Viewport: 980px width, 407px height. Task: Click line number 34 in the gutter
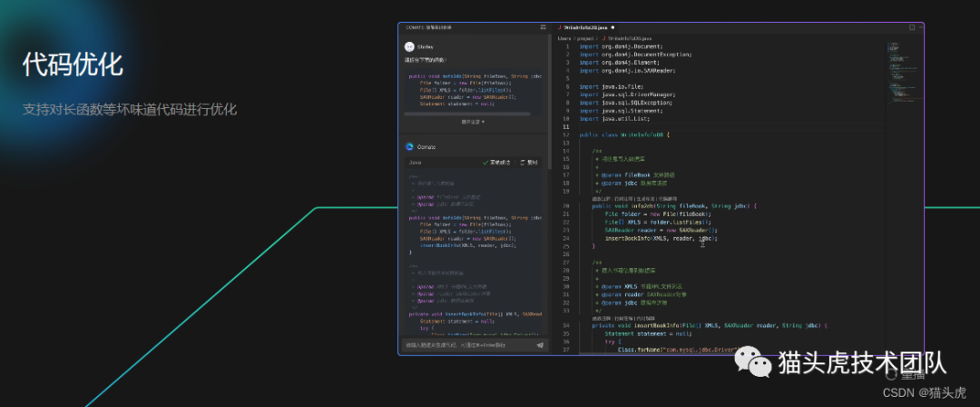click(x=566, y=325)
